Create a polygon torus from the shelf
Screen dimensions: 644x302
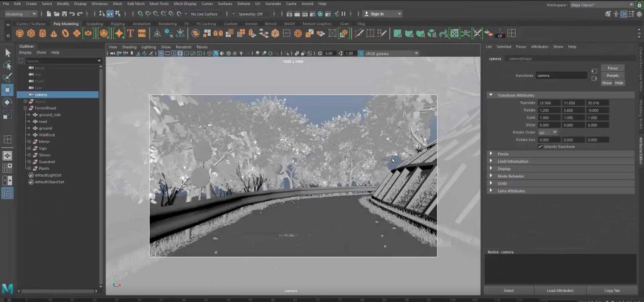click(x=65, y=34)
